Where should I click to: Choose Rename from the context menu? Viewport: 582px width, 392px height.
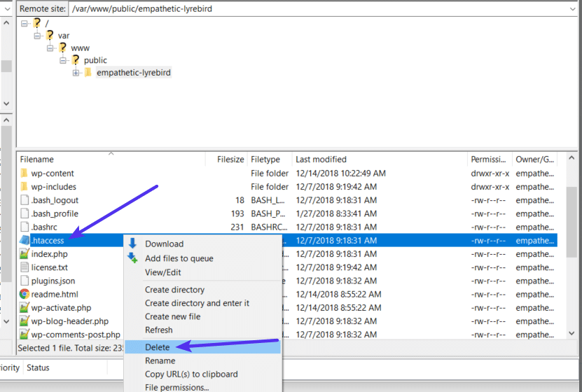coord(160,360)
